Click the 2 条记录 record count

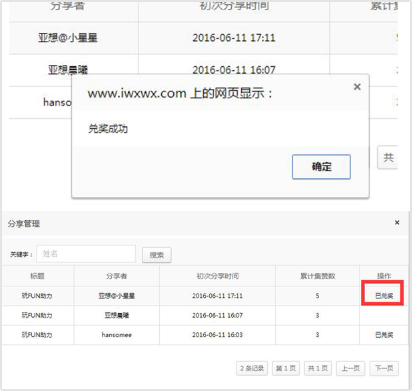pyautogui.click(x=252, y=368)
